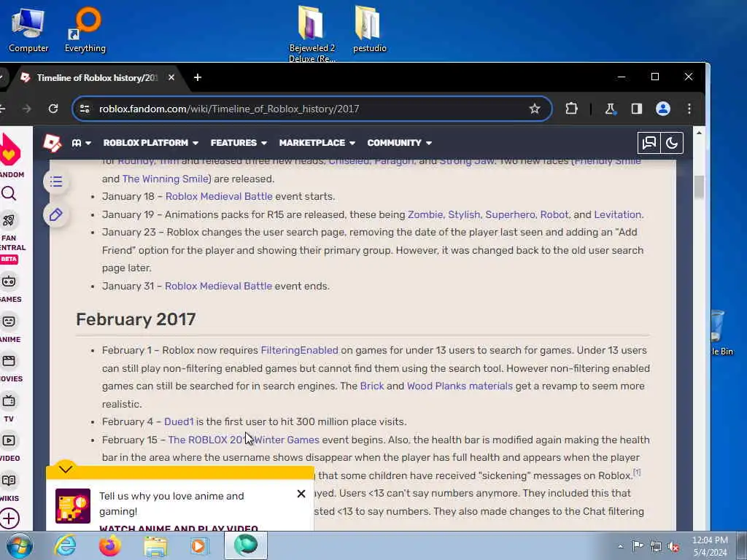The height and width of the screenshot is (560, 747).
Task: Collapse the yellow popup with the chevron
Action: coord(66,469)
